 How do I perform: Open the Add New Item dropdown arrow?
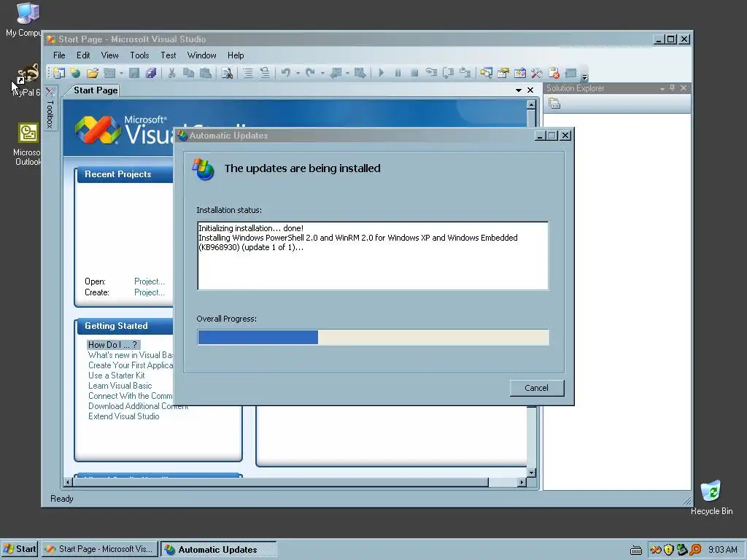[121, 73]
